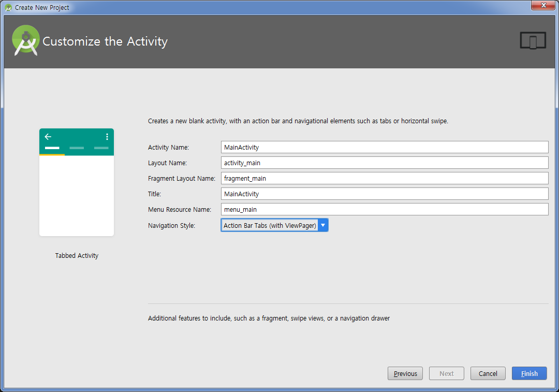Close the Create New Project window
559x392 pixels.
click(543, 6)
